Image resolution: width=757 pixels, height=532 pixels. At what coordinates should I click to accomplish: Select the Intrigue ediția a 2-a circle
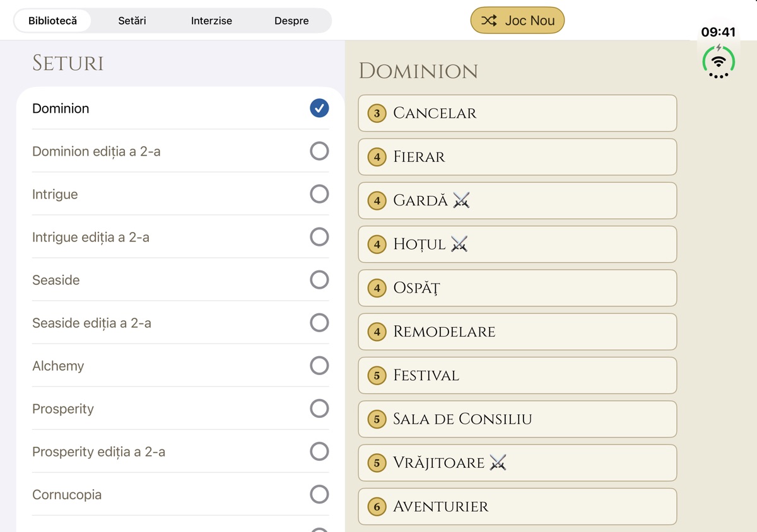click(319, 237)
